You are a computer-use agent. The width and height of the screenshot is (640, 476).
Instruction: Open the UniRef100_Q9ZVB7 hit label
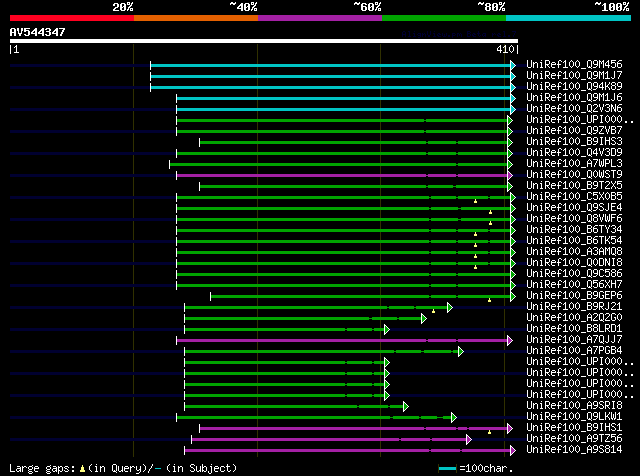click(x=574, y=131)
